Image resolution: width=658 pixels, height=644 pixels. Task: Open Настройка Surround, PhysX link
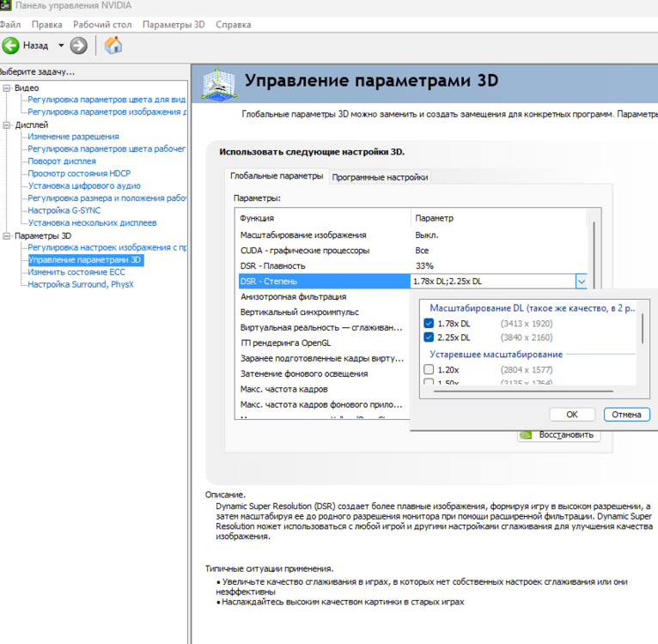81,284
